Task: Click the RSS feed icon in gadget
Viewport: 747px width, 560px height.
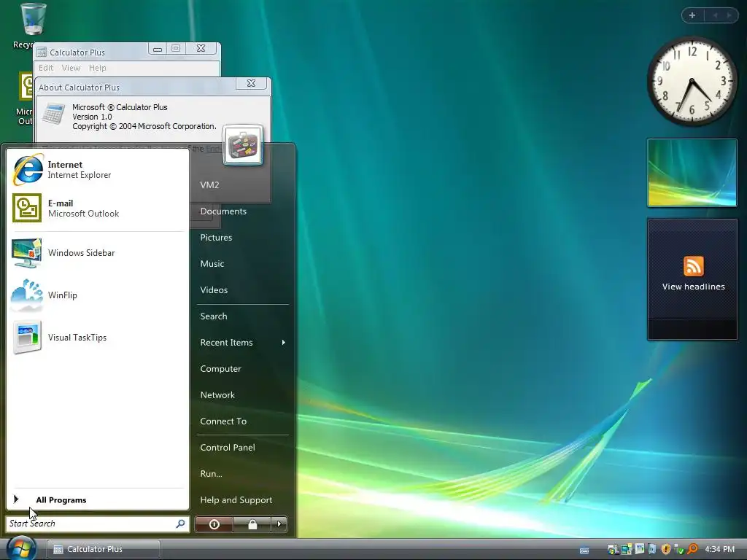Action: point(693,265)
